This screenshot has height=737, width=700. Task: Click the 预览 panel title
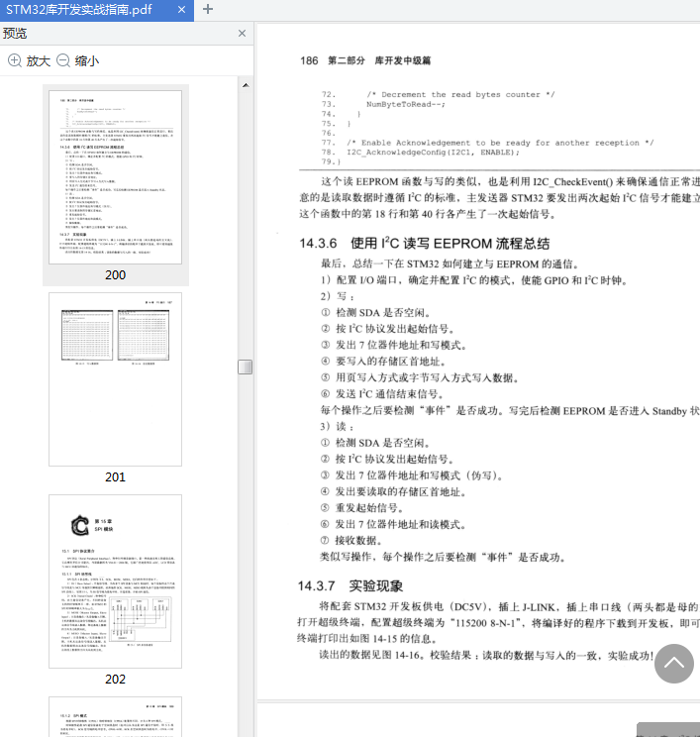click(x=15, y=34)
